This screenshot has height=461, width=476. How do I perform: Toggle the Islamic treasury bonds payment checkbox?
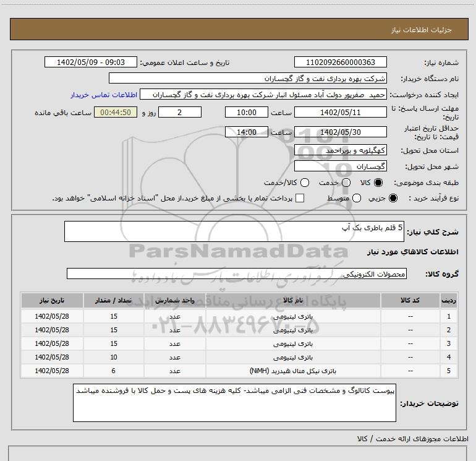(300, 198)
